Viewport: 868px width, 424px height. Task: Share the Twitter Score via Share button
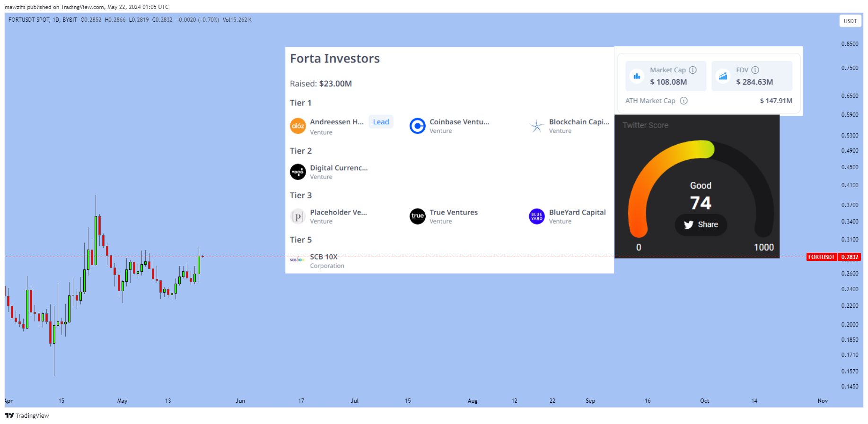(701, 225)
